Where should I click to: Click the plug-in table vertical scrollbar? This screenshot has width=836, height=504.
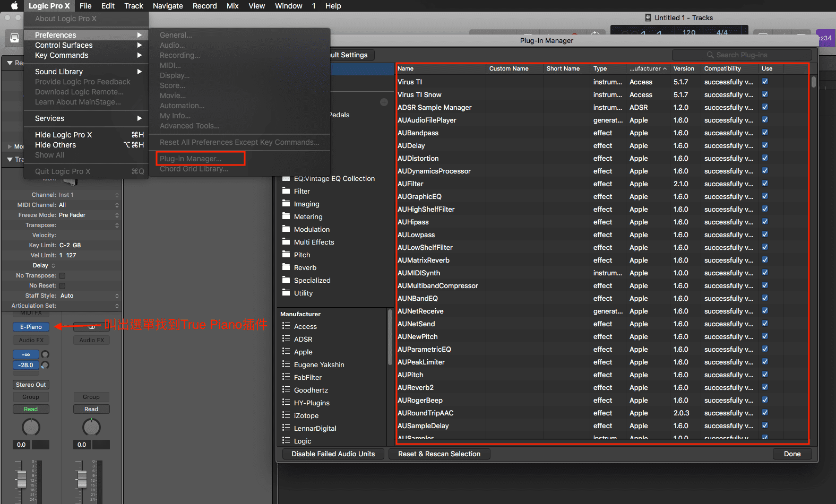point(813,82)
